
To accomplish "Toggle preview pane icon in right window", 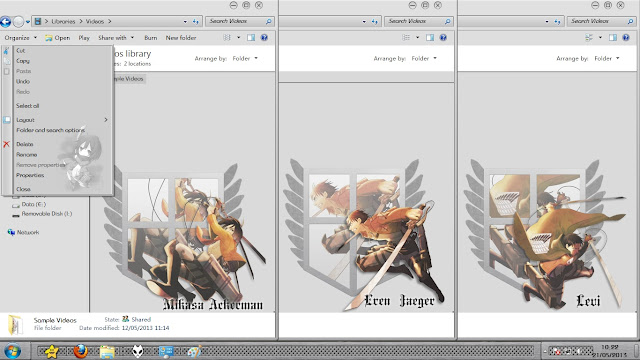I will coord(613,38).
